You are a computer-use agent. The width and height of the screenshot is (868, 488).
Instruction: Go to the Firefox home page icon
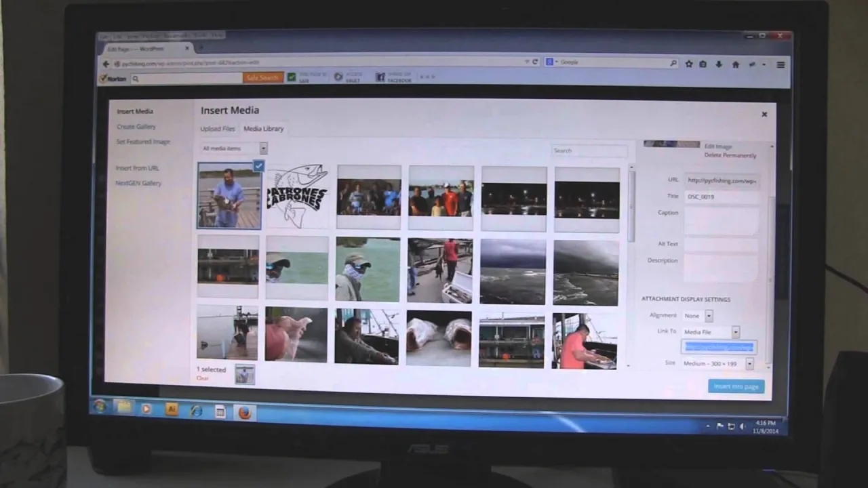click(x=736, y=64)
